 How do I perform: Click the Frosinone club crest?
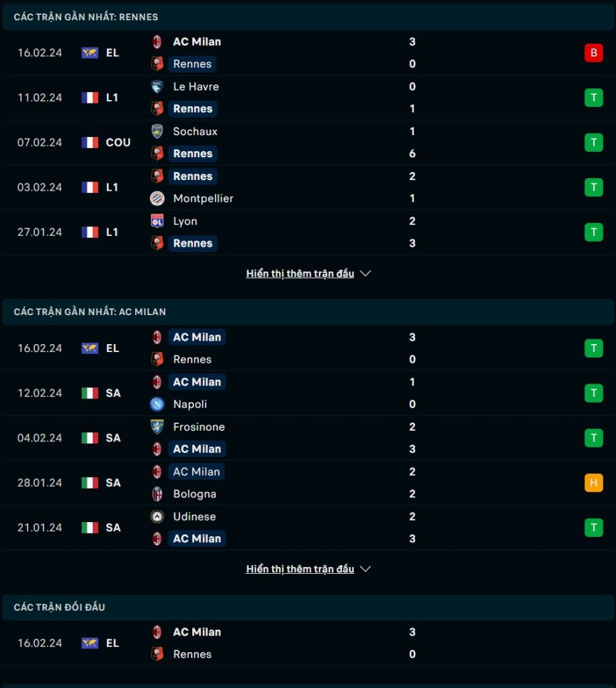(x=157, y=427)
